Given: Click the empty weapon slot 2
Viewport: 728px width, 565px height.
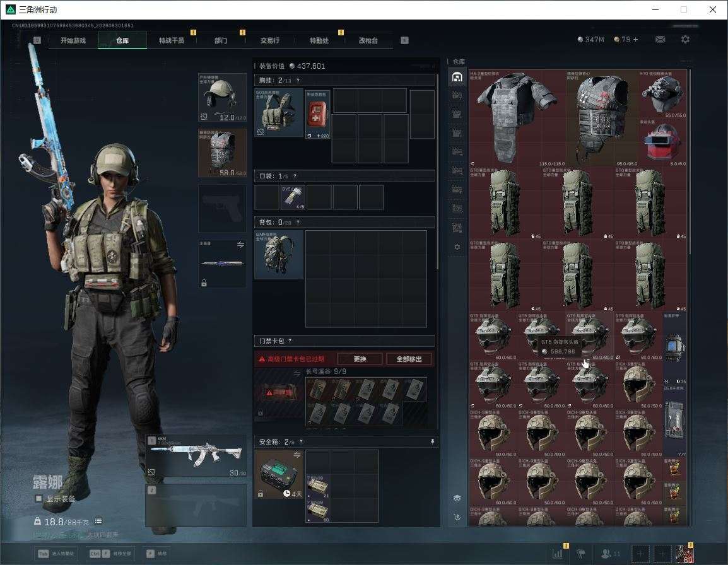Looking at the screenshot, I should coord(196,505).
